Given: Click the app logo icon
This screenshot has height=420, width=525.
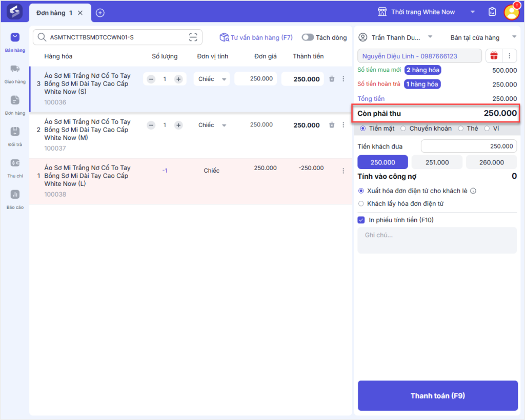Looking at the screenshot, I should click(14, 12).
